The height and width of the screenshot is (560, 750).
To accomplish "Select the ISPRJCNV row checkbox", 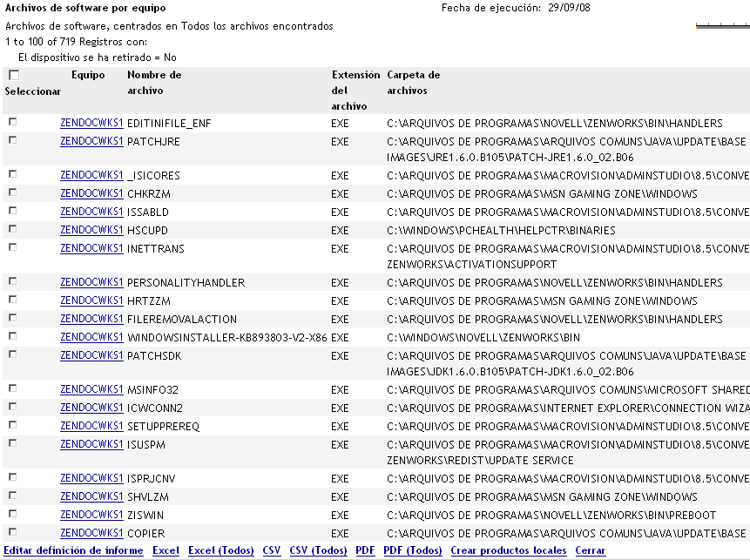I will pos(13,477).
